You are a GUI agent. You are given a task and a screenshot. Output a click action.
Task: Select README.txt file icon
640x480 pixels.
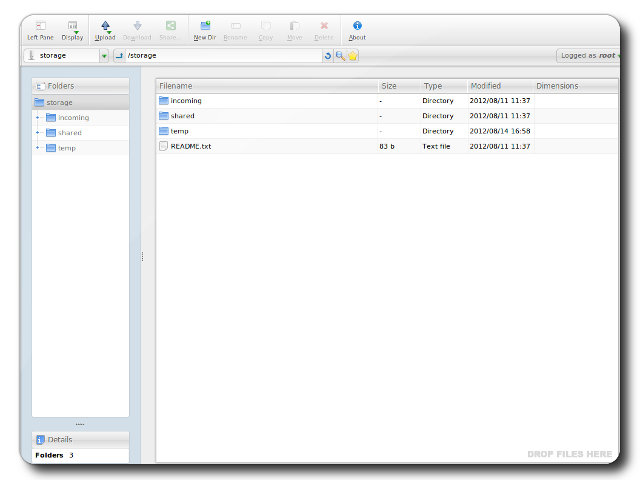click(x=164, y=146)
